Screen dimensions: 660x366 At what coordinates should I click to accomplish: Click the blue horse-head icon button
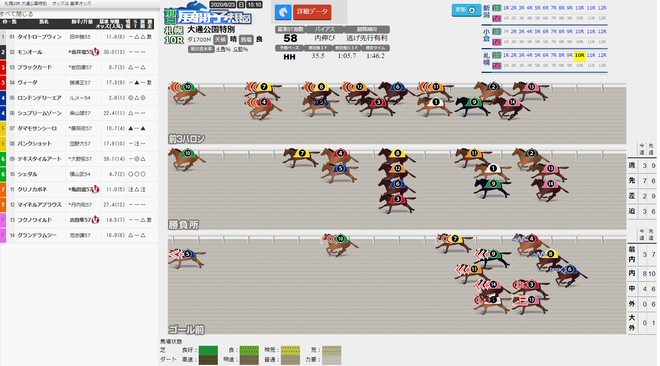pyautogui.click(x=283, y=12)
